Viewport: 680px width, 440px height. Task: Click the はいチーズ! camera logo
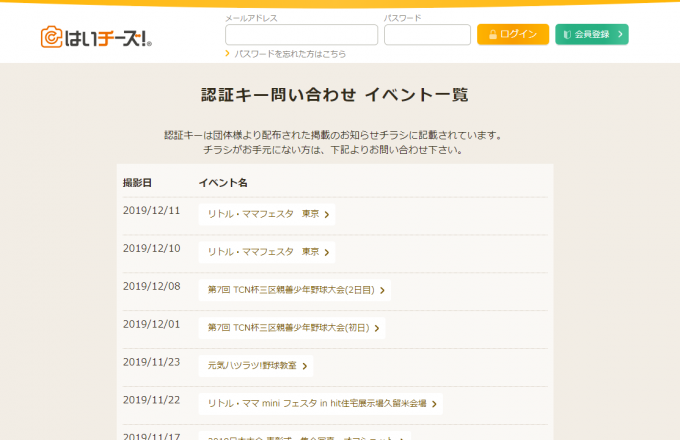96,37
